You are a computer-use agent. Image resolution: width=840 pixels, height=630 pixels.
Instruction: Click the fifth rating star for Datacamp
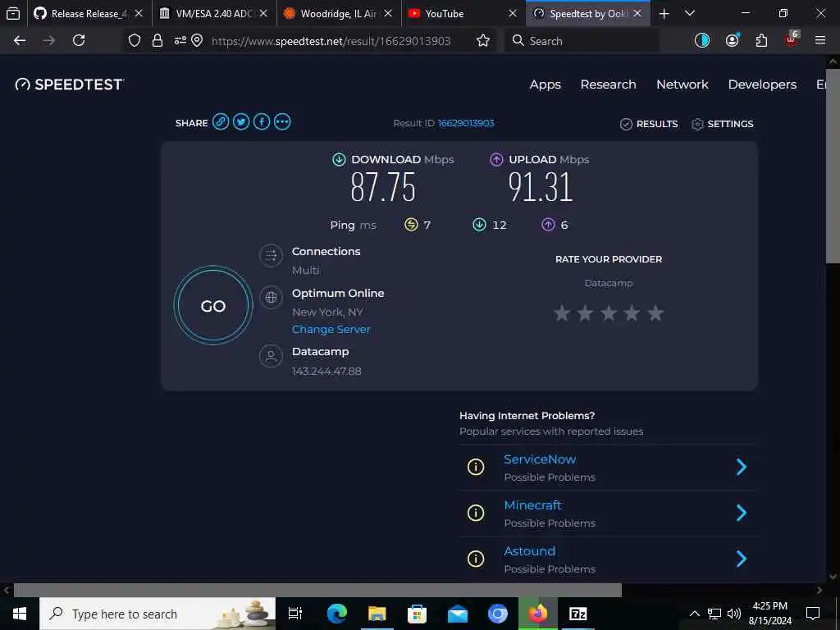click(x=655, y=313)
